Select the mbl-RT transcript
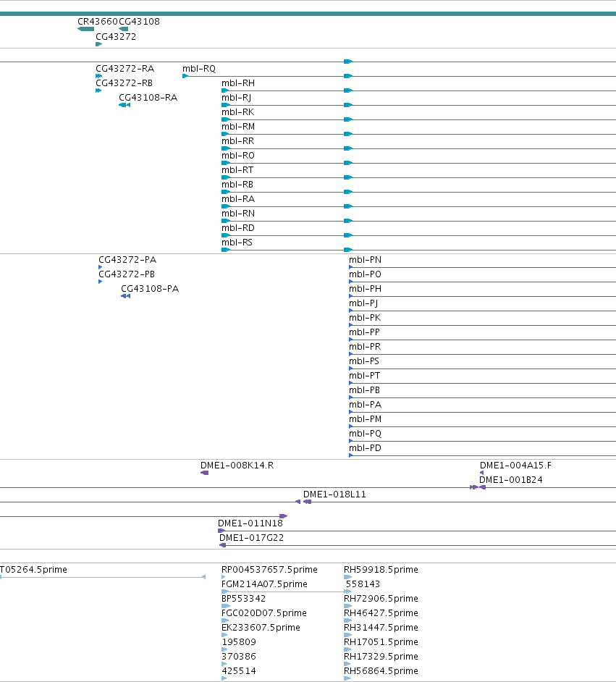This screenshot has width=616, height=682. tap(237, 169)
